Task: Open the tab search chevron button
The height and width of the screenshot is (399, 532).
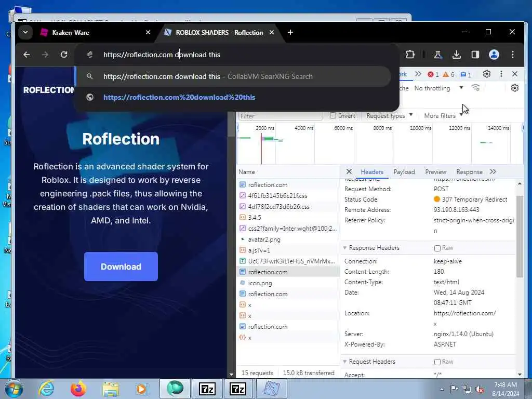Action: (25, 33)
